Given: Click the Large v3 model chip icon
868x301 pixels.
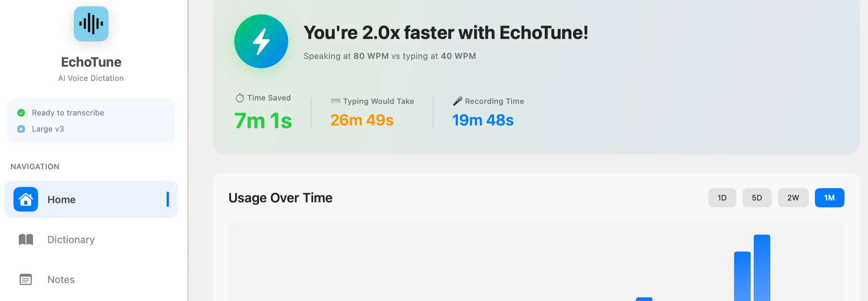Looking at the screenshot, I should (21, 129).
